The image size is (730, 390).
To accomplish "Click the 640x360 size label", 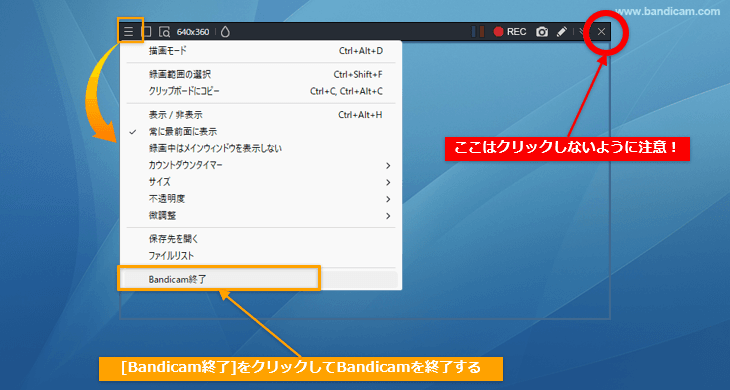I will click(x=193, y=32).
